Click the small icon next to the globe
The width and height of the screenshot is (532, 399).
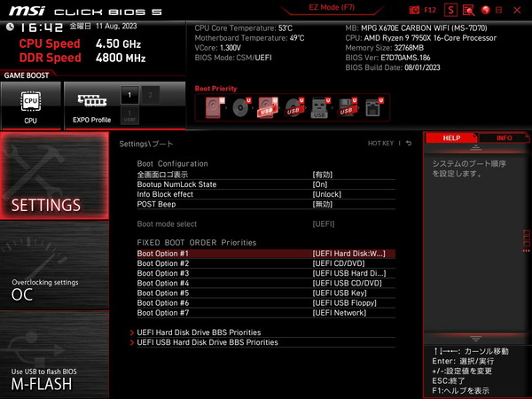[498, 10]
